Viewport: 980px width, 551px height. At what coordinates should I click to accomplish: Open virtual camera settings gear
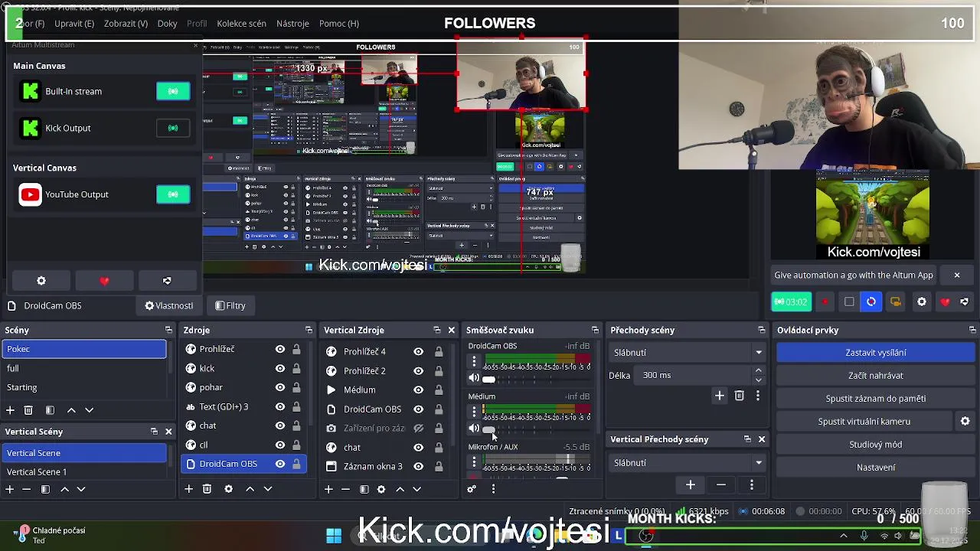coord(965,421)
